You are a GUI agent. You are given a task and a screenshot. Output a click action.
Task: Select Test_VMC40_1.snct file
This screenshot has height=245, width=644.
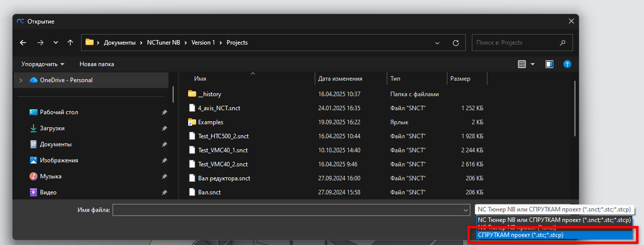point(223,150)
